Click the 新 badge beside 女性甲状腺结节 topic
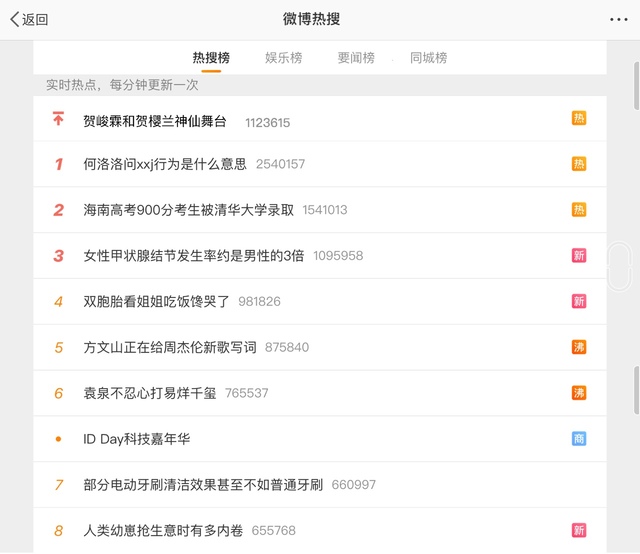Screen dimensions: 640x554 [579, 256]
